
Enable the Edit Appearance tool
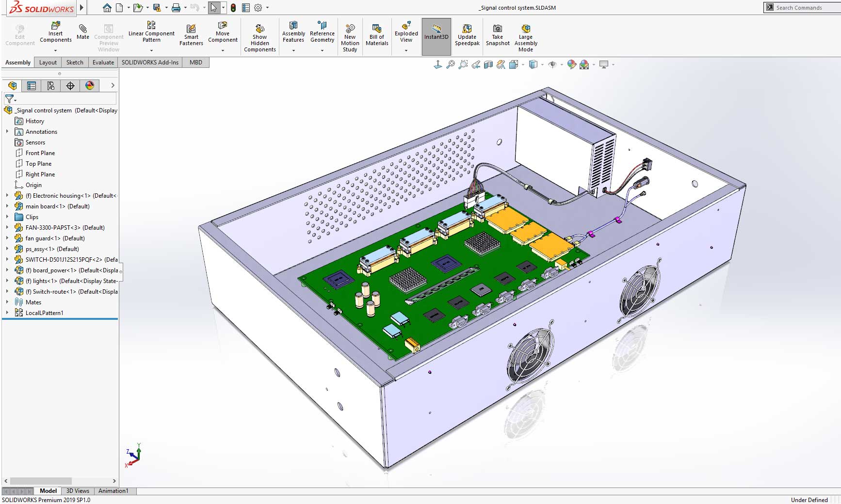[572, 64]
